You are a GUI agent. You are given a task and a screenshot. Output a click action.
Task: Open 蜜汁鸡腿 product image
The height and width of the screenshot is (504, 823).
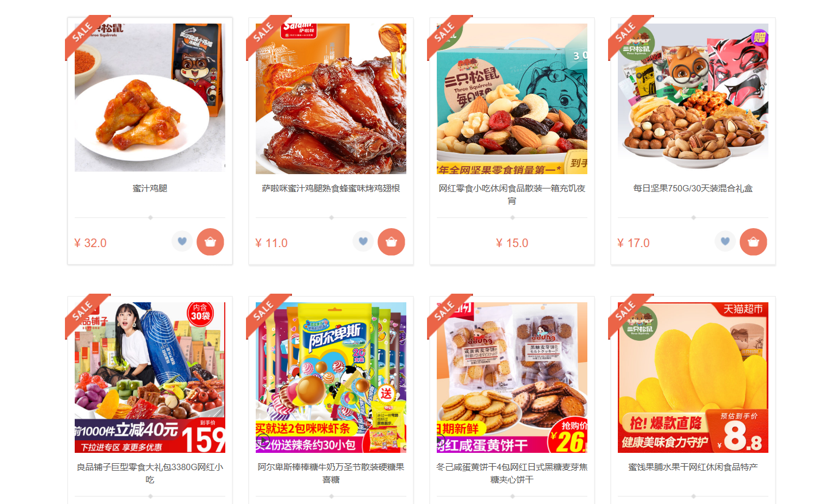pos(150,98)
